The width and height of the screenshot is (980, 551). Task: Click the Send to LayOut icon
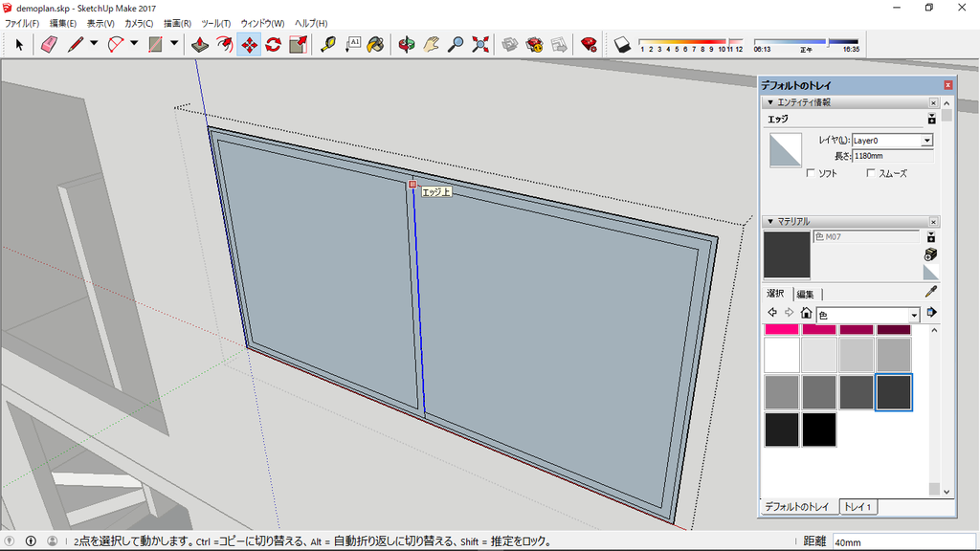coord(559,44)
